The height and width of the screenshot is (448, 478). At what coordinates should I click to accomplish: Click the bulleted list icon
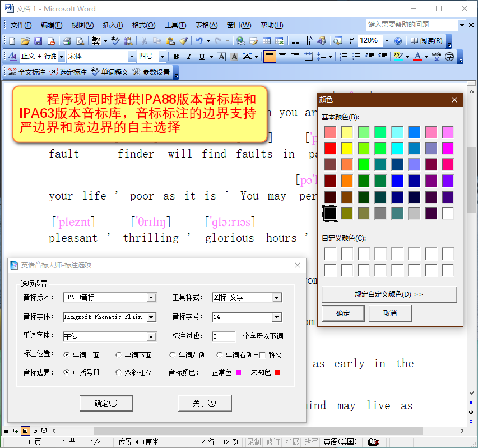coord(356,57)
